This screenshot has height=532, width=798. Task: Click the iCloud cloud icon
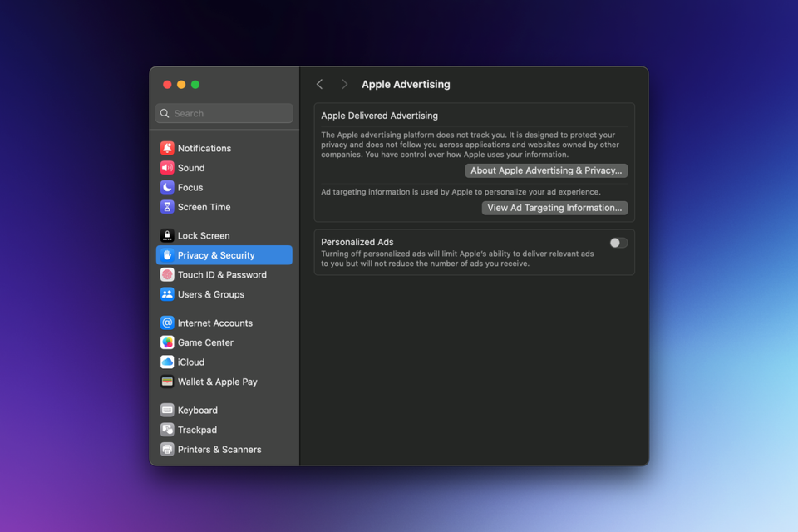click(x=167, y=362)
